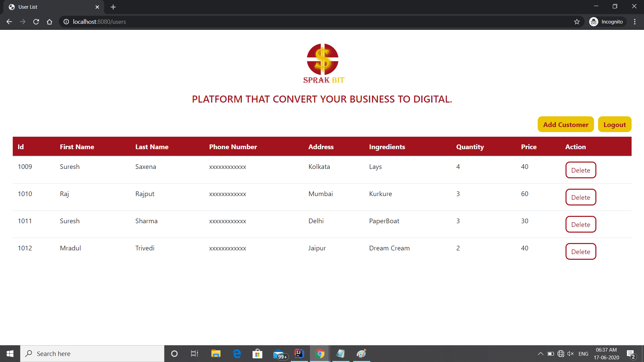Image resolution: width=644 pixels, height=362 pixels.
Task: Open File Explorer from taskbar
Action: click(216, 354)
